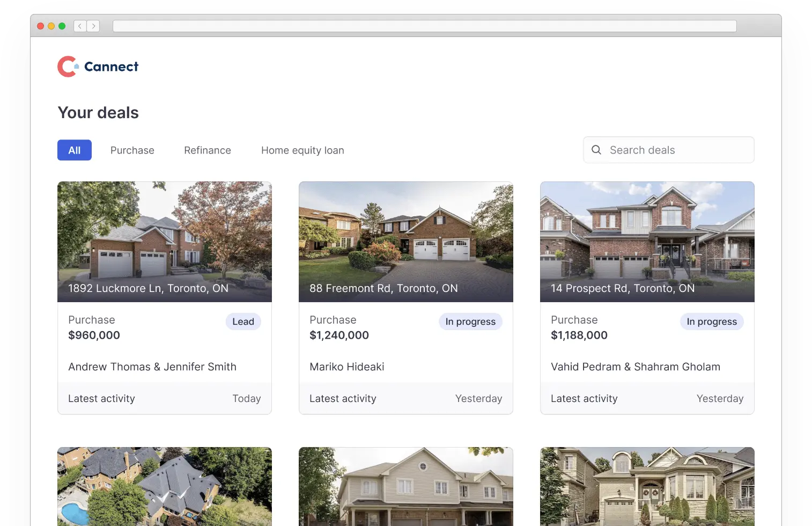Switch to the Purchase tab
Viewport: 812px width, 526px height.
tap(132, 150)
